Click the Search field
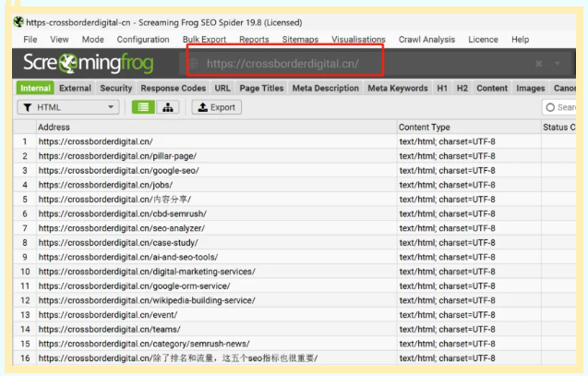This screenshot has height=376, width=588. point(559,107)
